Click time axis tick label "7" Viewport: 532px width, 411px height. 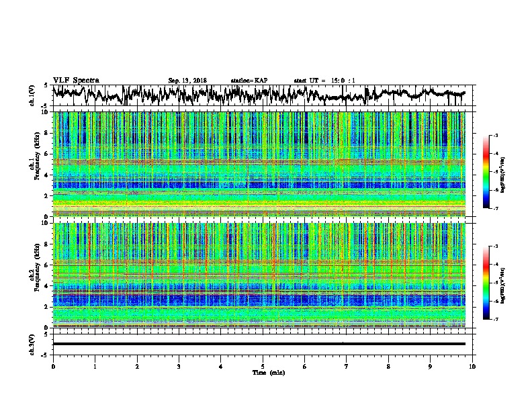[347, 367]
